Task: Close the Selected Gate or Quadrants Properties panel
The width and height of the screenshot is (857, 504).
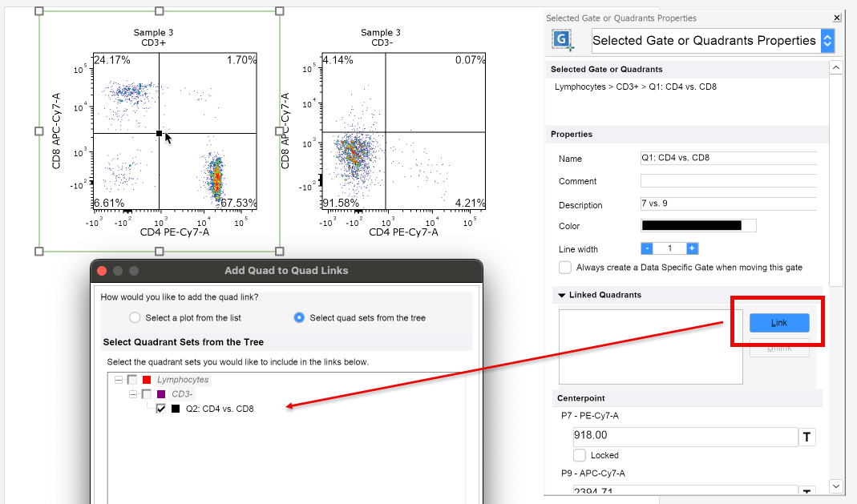Action: (x=837, y=18)
